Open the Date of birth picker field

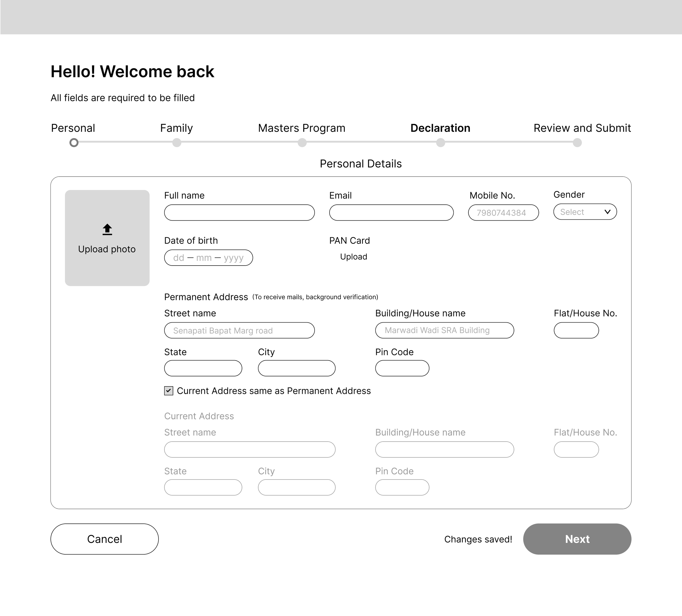pos(208,258)
